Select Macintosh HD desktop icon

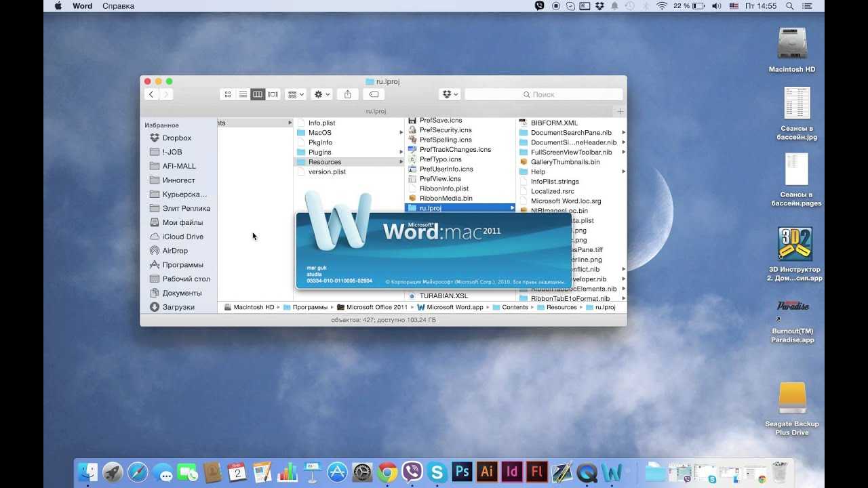tap(791, 50)
